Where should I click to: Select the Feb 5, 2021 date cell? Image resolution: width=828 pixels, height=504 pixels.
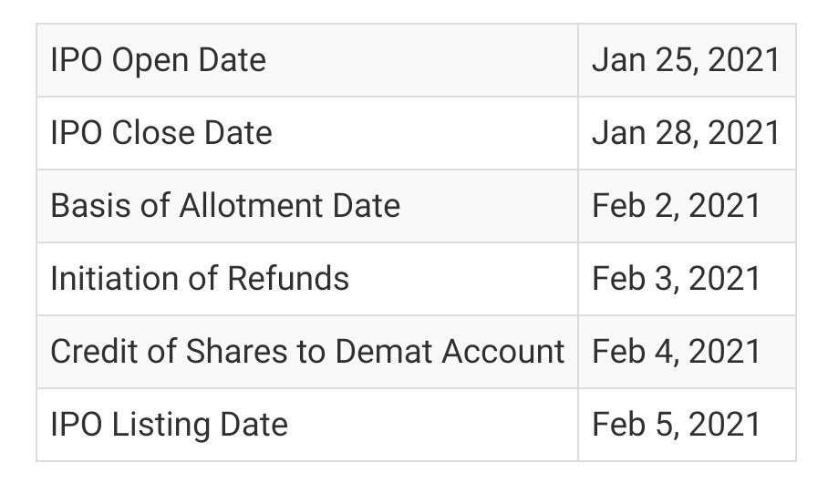687,425
